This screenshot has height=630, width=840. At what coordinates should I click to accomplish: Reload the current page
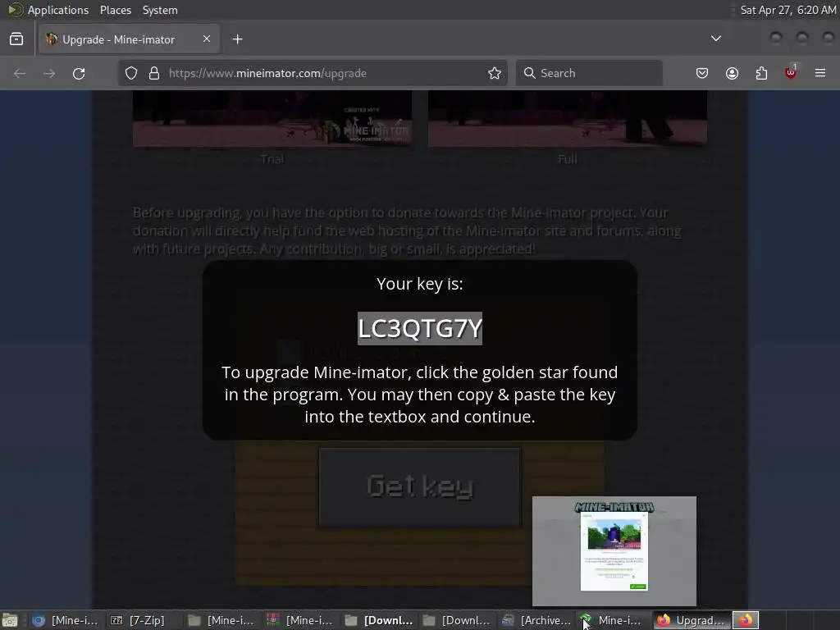79,73
